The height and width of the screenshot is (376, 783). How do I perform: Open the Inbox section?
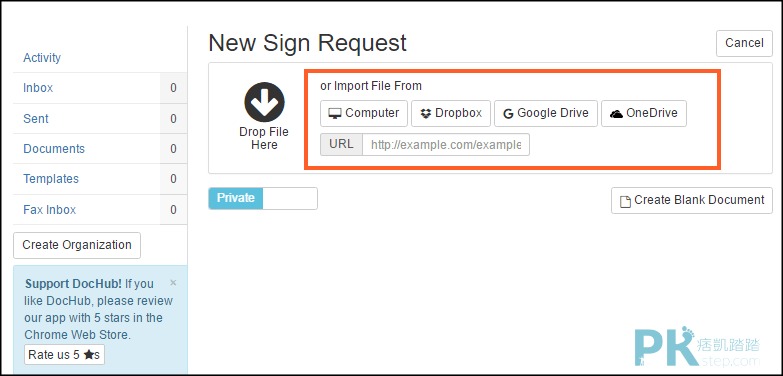coord(38,88)
